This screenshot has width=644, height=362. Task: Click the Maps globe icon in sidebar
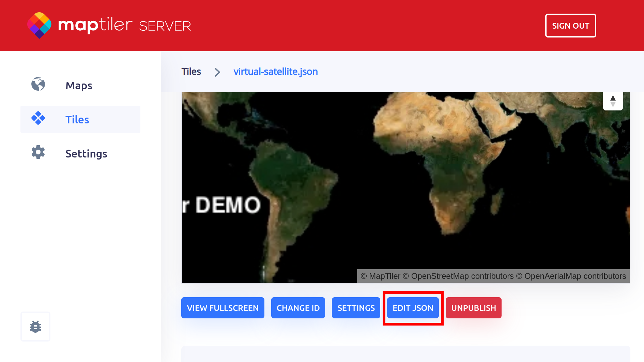tap(38, 84)
